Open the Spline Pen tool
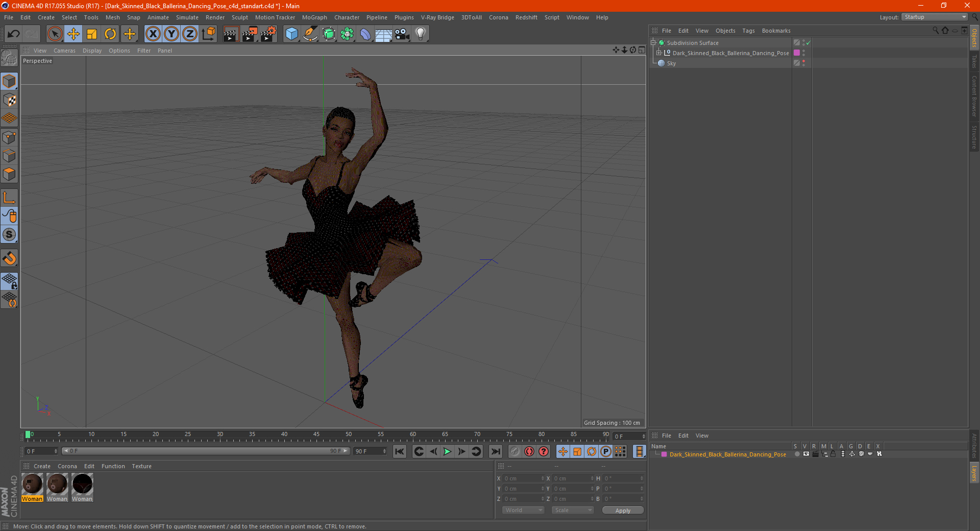This screenshot has height=531, width=980. click(x=310, y=34)
